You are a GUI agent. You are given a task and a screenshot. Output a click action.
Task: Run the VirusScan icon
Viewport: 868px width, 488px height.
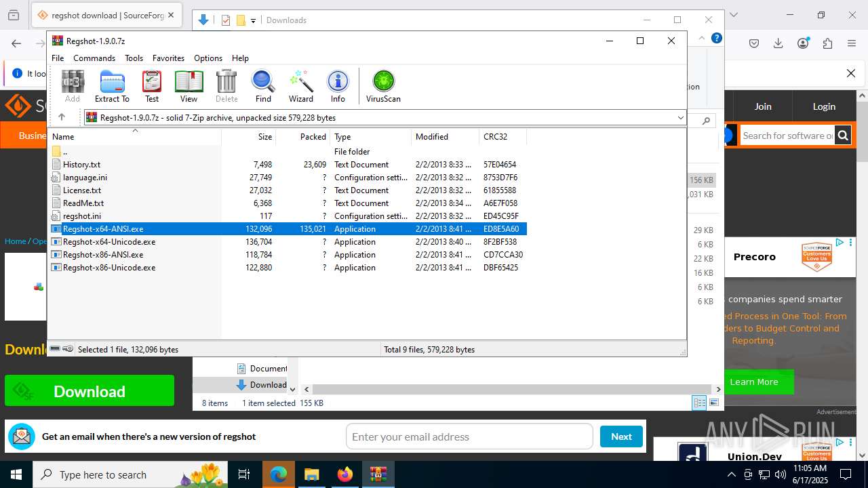pos(383,86)
